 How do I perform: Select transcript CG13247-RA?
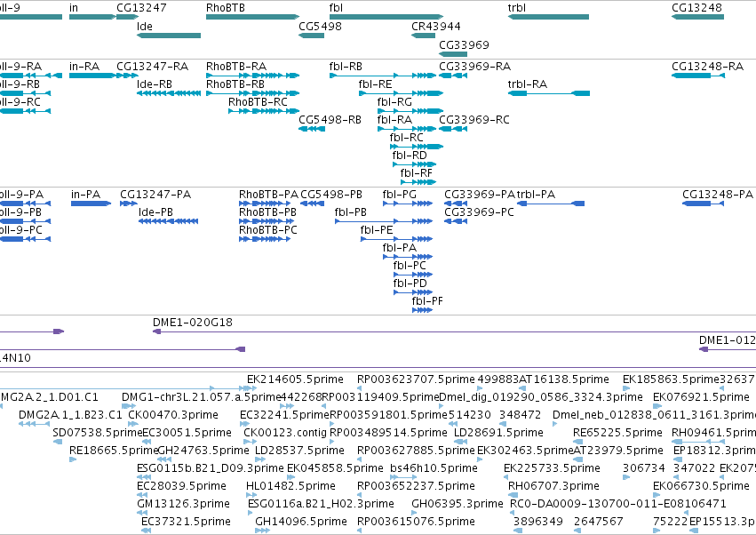(x=127, y=76)
